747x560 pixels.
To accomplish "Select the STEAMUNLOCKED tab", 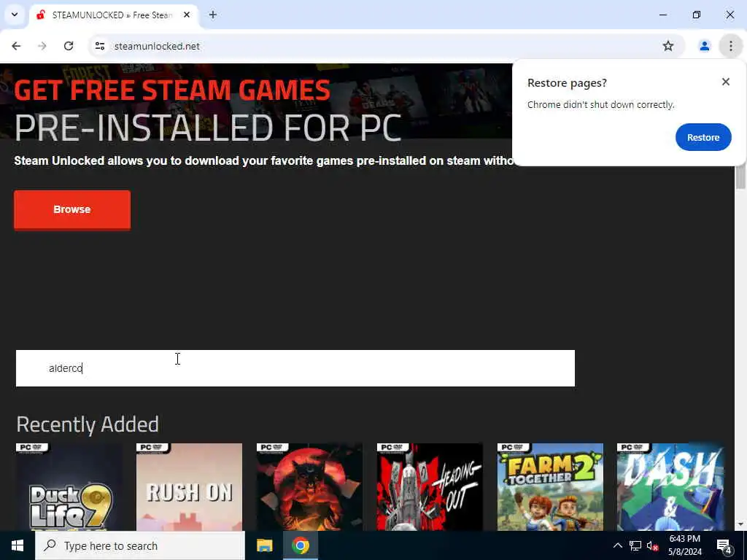I will point(113,15).
